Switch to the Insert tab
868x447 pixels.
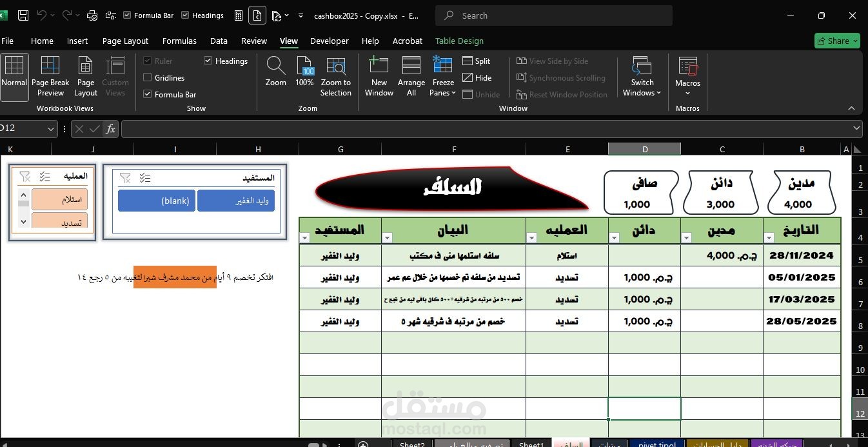pos(77,41)
